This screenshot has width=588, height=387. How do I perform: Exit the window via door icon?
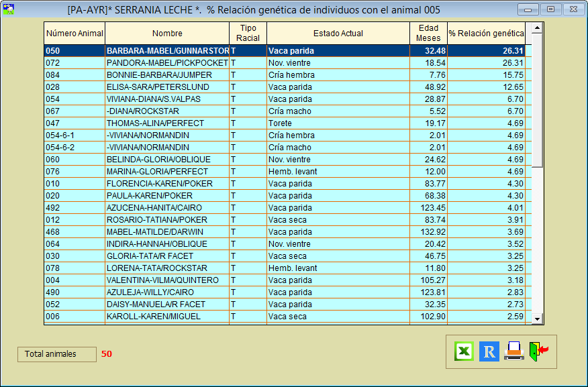538,351
